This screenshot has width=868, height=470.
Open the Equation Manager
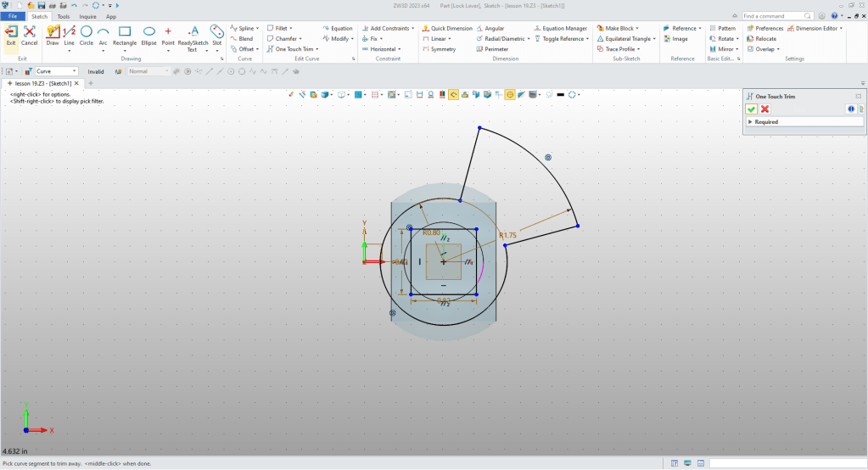point(560,28)
